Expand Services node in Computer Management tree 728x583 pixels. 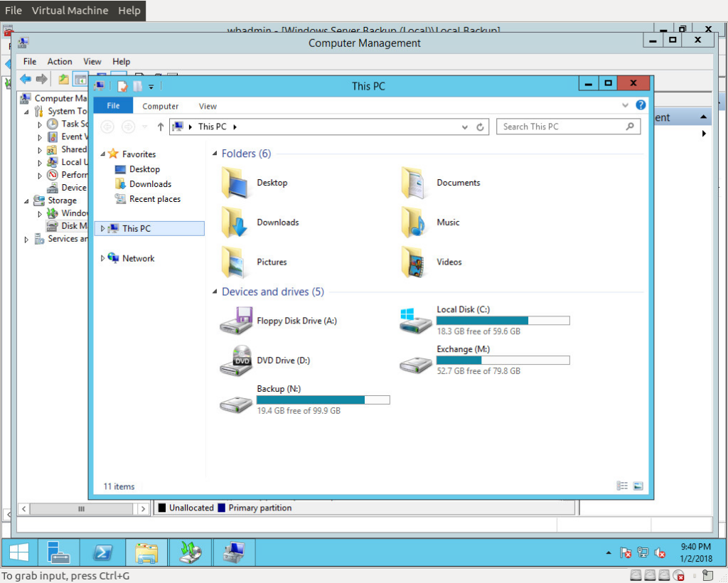26,240
